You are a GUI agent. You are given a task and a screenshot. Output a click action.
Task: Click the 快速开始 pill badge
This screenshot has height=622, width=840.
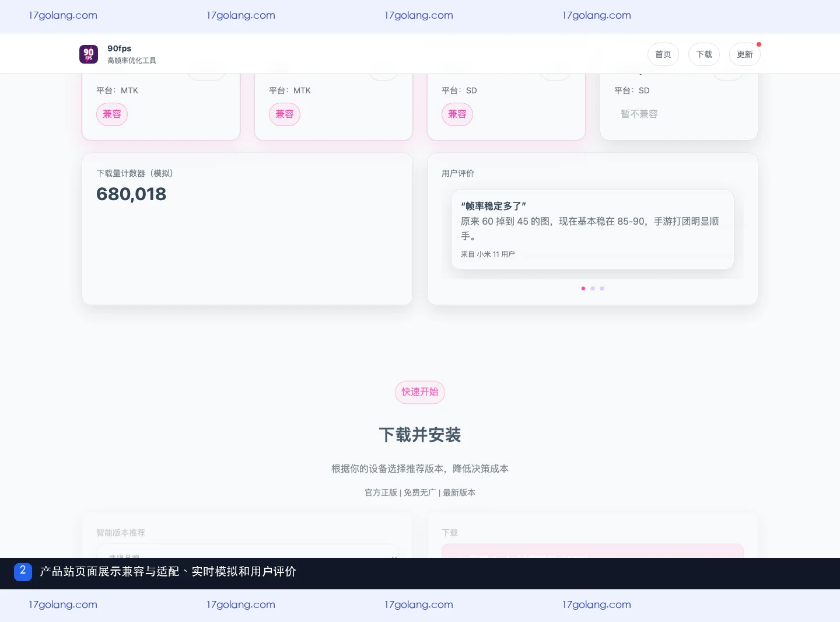click(x=420, y=392)
